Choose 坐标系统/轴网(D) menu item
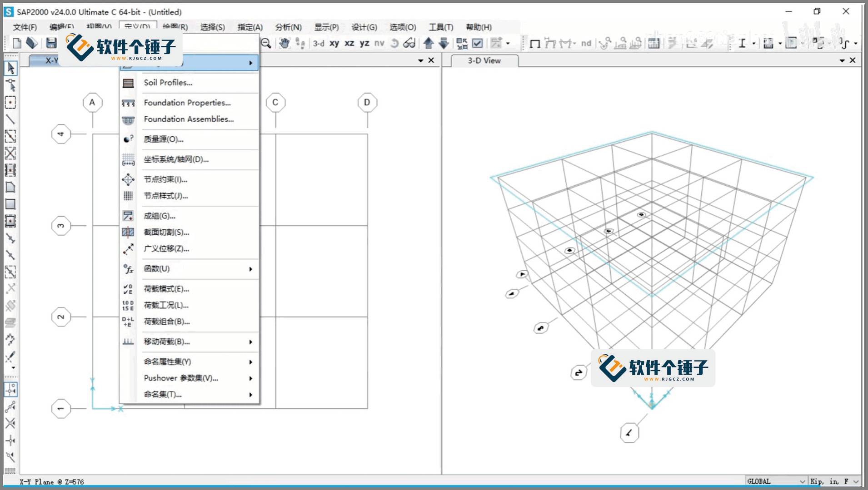 click(190, 159)
